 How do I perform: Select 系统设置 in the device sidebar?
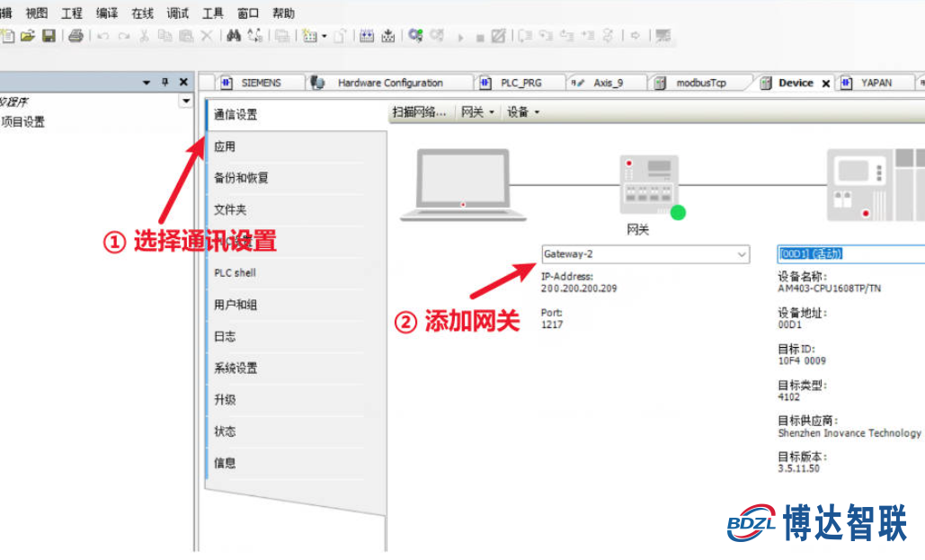click(x=297, y=369)
